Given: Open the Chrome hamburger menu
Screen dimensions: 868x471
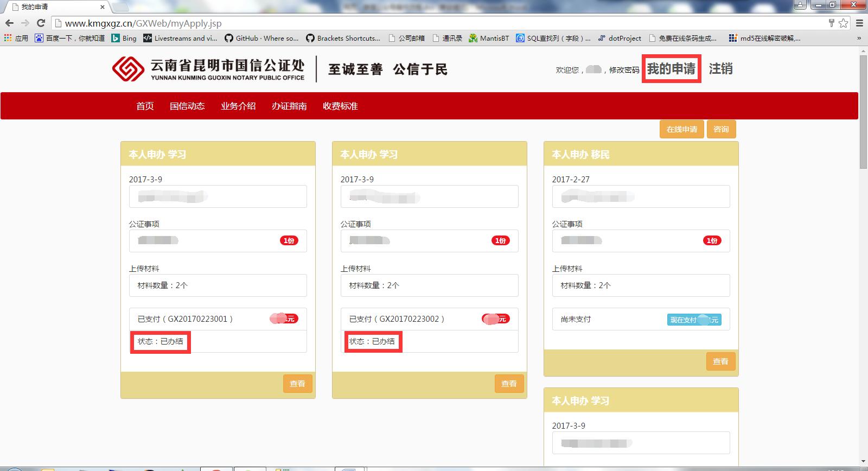Looking at the screenshot, I should coord(859,23).
